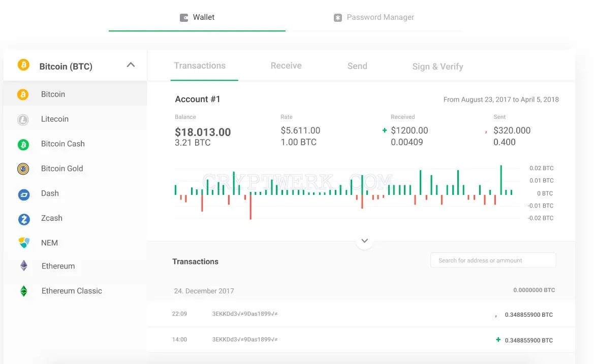Click the green plus icon beside Received amount

click(384, 130)
